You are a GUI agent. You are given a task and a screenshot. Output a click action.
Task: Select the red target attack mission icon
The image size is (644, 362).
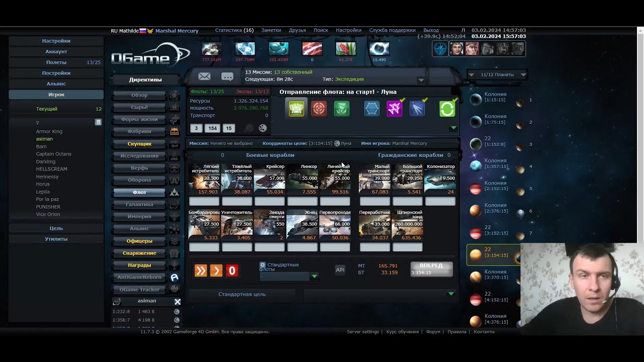tap(319, 109)
